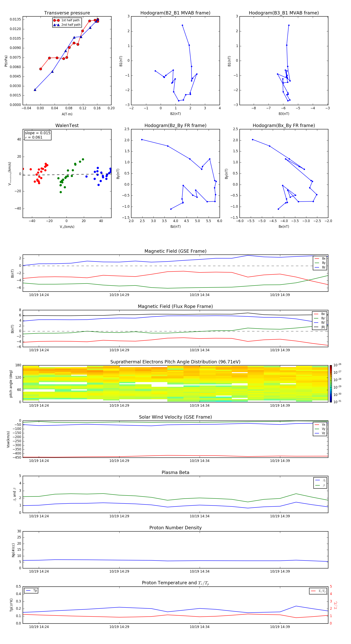
Task: Click 'Proton Number Density' title
Action: pos(175,528)
